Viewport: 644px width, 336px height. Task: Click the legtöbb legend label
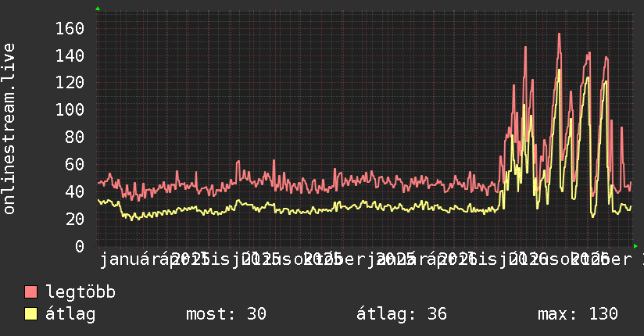tap(80, 292)
